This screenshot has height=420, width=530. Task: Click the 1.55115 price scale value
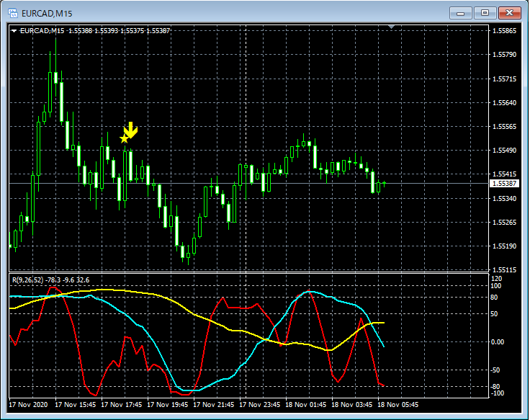(x=504, y=270)
